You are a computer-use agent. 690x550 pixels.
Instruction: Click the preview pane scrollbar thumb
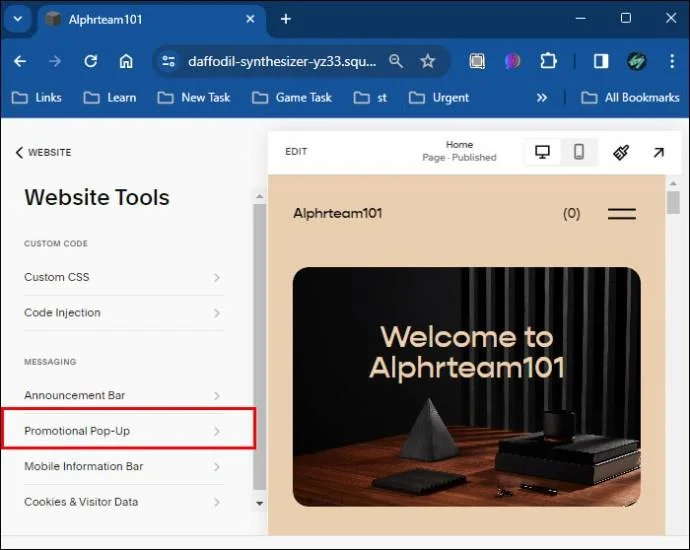[x=673, y=203]
